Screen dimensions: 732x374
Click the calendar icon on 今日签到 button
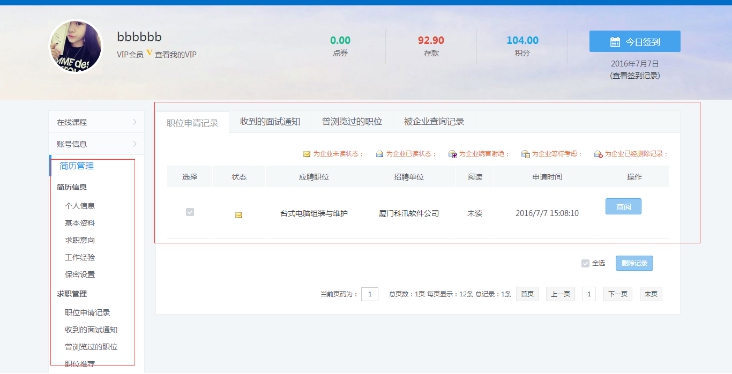pyautogui.click(x=615, y=42)
